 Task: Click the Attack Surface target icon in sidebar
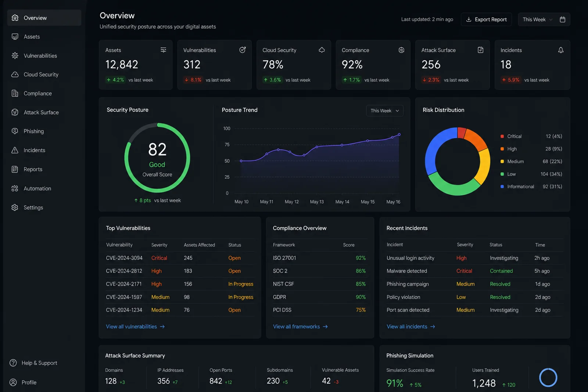[15, 112]
